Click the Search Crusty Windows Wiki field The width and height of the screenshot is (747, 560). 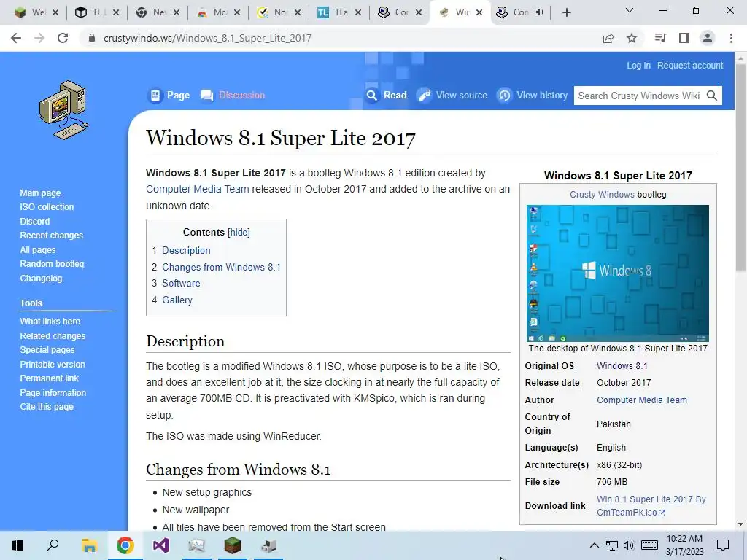[638, 96]
